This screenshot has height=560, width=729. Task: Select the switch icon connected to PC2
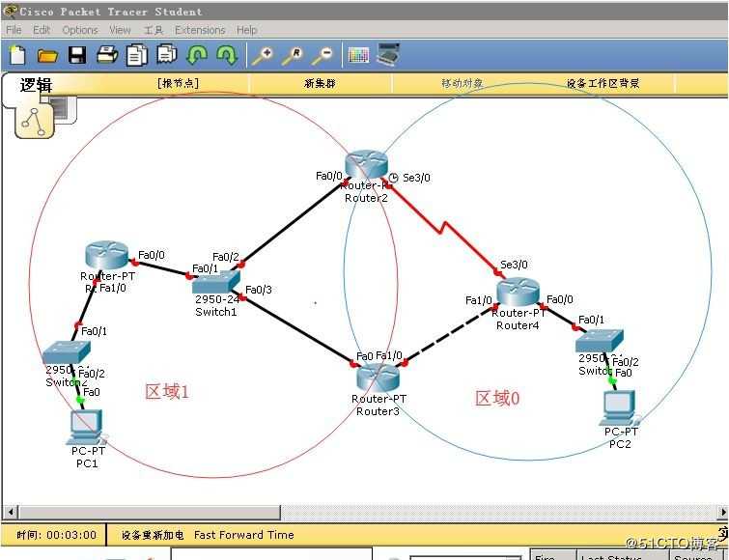pyautogui.click(x=600, y=341)
